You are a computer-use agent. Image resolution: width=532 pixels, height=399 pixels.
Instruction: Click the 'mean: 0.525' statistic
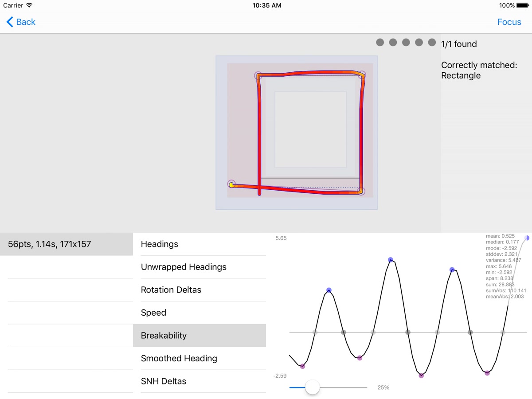click(500, 236)
